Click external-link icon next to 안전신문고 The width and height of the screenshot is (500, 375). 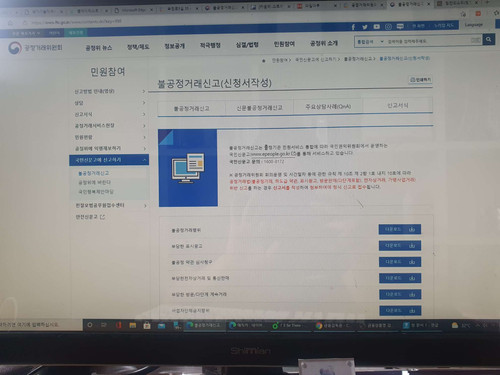[103, 217]
